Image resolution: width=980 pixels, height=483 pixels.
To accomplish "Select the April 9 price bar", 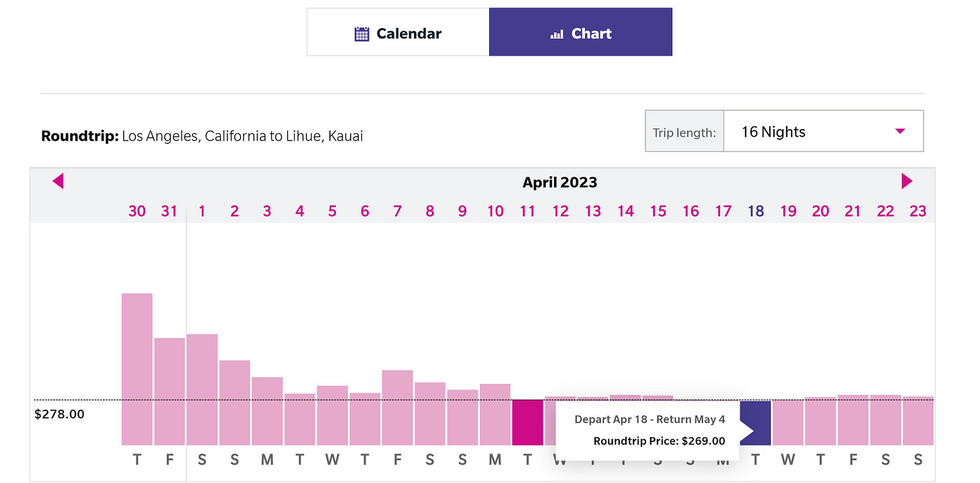I will [462, 417].
